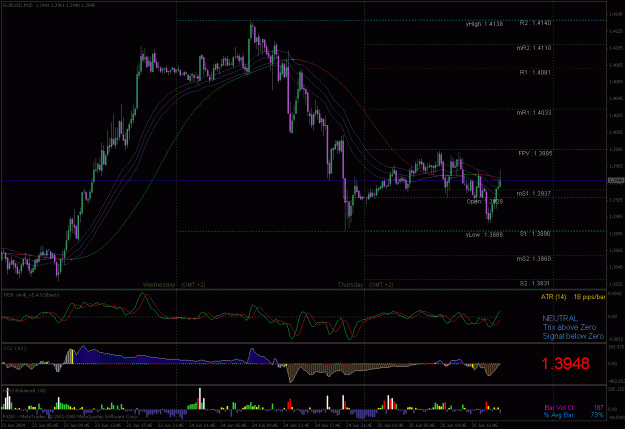Click the 'ATR (14)' label
Screen dimensions: 625x429
(x=553, y=297)
